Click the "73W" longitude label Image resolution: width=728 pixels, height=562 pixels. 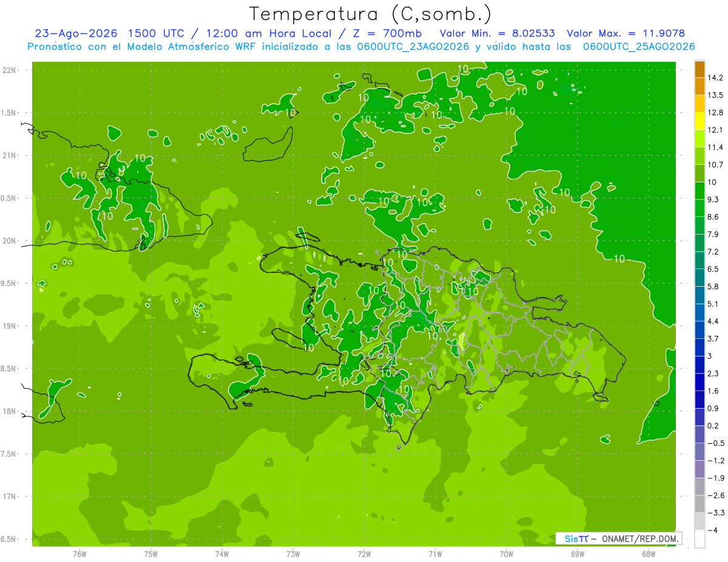[293, 554]
